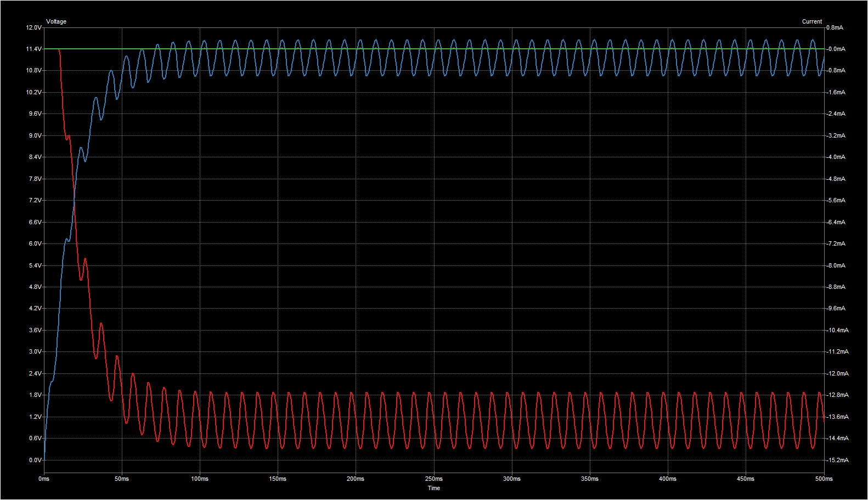Select the 500ms time tick label

coord(824,479)
